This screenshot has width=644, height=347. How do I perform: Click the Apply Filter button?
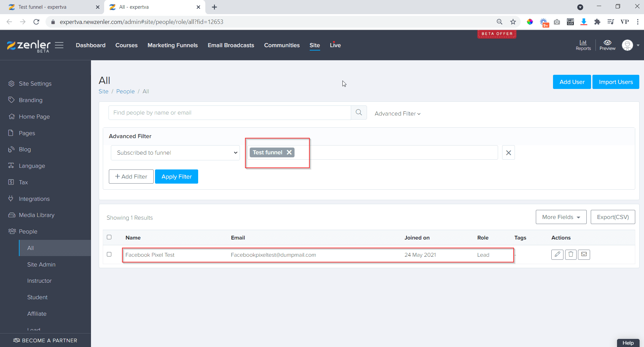click(x=176, y=176)
